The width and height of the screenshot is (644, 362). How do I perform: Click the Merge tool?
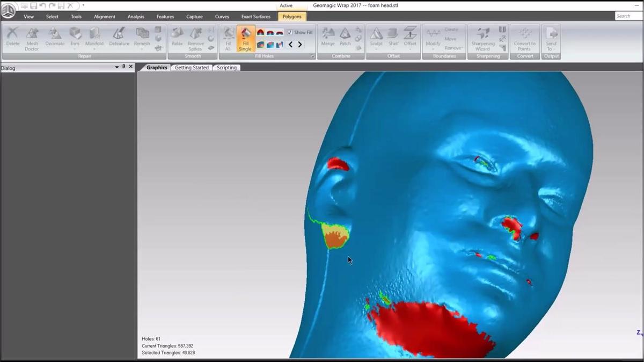[x=328, y=38]
